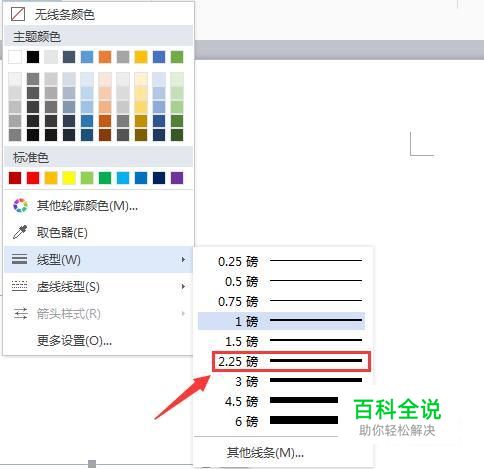Image resolution: width=484 pixels, height=469 pixels.
Task: Pick the dark red standard color
Action: (15, 178)
